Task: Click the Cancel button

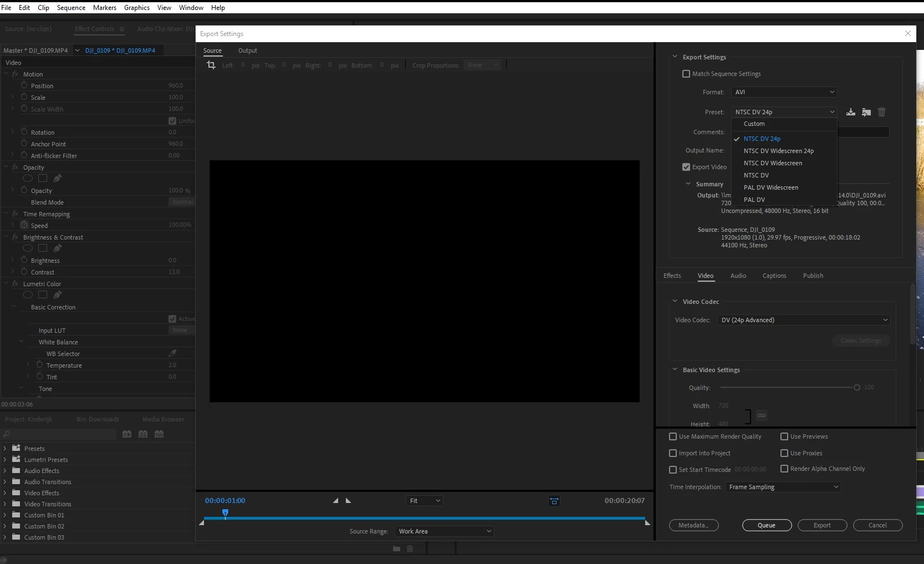Action: coord(877,525)
